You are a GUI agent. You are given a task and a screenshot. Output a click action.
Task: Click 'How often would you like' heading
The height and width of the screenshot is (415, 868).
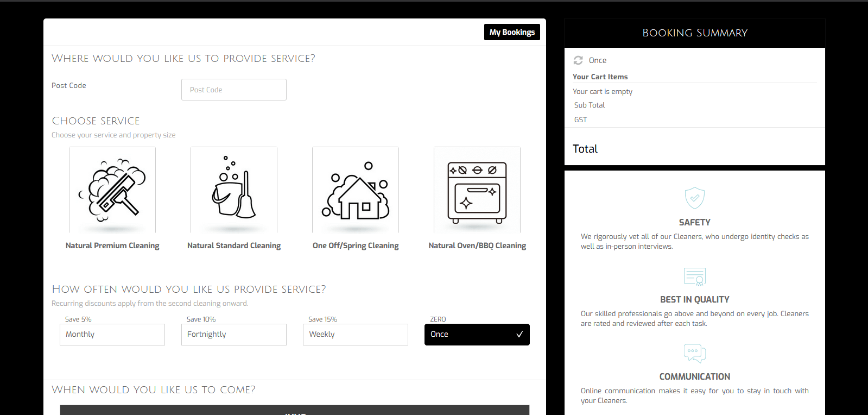click(189, 289)
